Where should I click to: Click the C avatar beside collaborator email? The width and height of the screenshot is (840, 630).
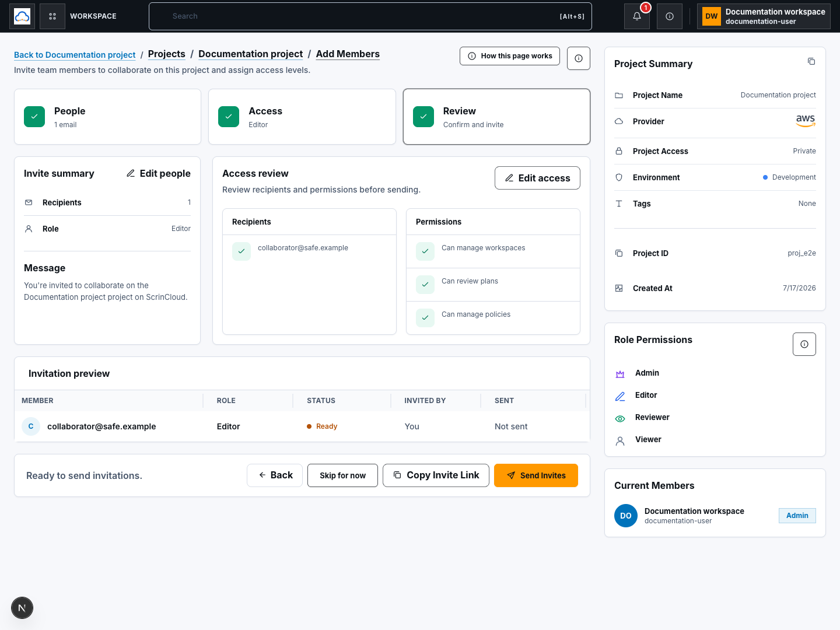(31, 426)
